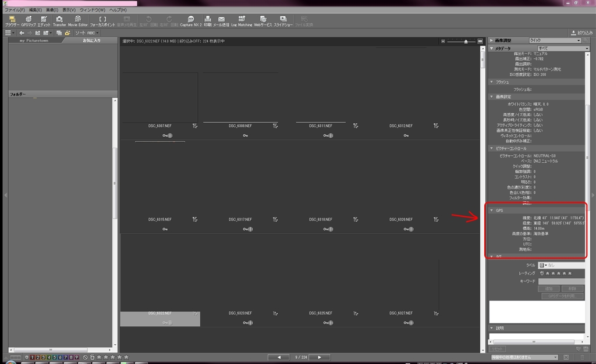
Task: Go back to previous folder arrow
Action: (x=22, y=33)
